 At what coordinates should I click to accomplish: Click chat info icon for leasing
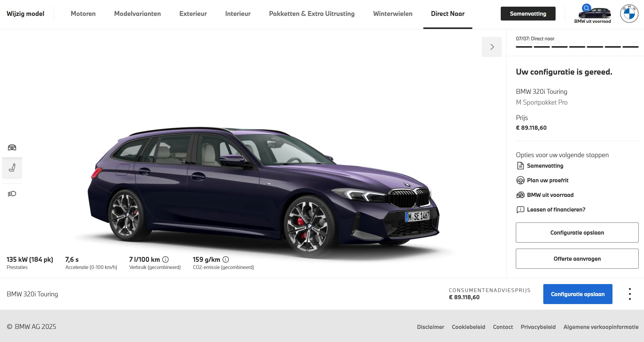click(x=520, y=209)
